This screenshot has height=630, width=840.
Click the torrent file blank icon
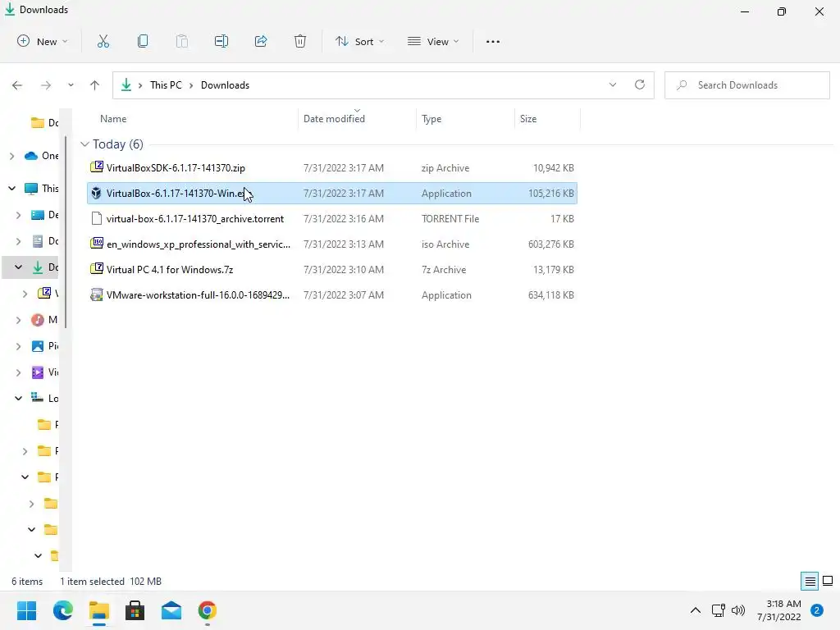tap(97, 218)
